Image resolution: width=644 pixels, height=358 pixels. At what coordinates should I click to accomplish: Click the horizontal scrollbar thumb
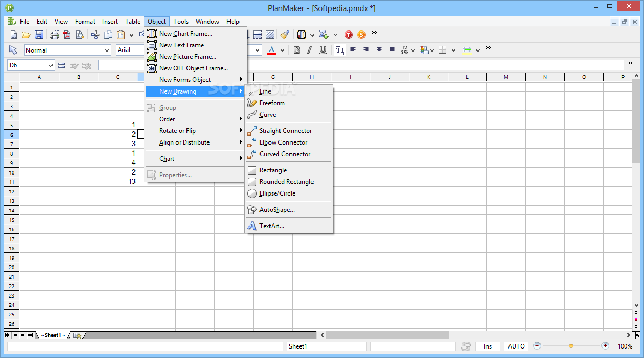(x=387, y=335)
